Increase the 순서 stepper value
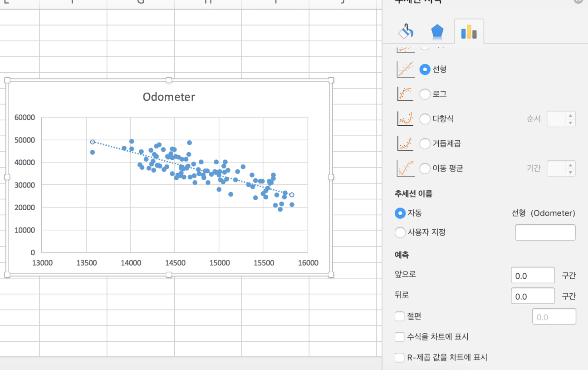Viewport: 588px width, 370px height. pos(570,115)
